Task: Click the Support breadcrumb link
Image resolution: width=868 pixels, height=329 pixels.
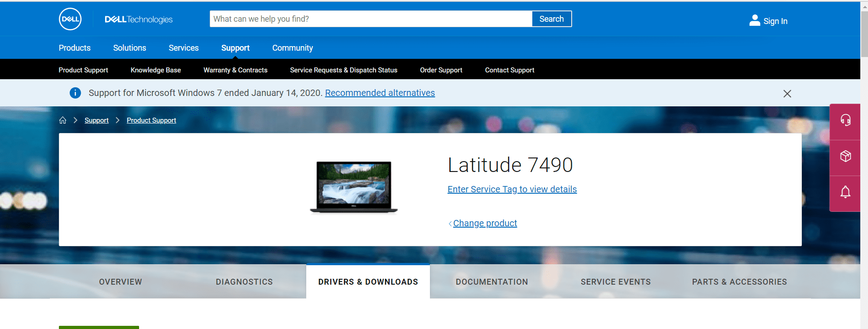Action: pyautogui.click(x=96, y=120)
